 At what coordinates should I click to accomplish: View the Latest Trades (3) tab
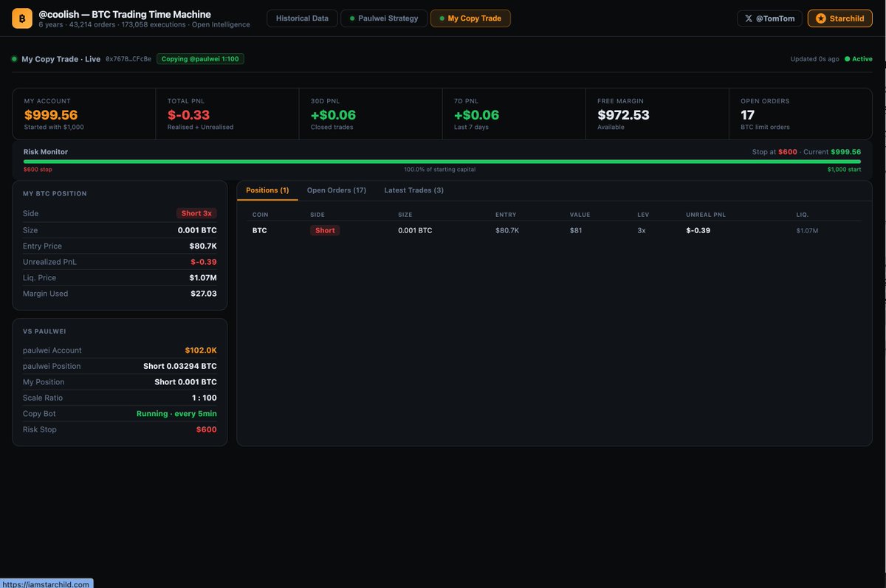click(414, 190)
